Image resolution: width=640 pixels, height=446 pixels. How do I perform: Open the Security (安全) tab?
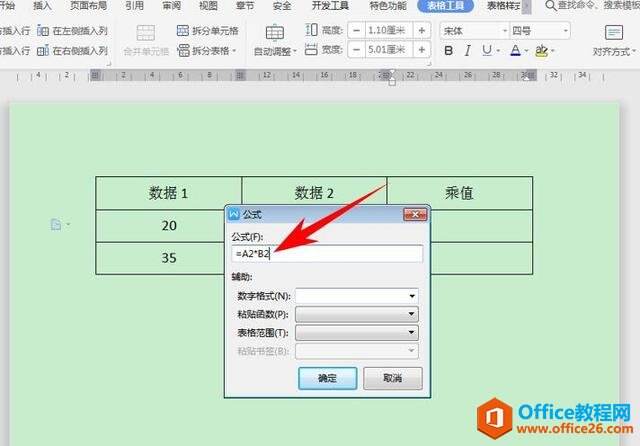282,6
